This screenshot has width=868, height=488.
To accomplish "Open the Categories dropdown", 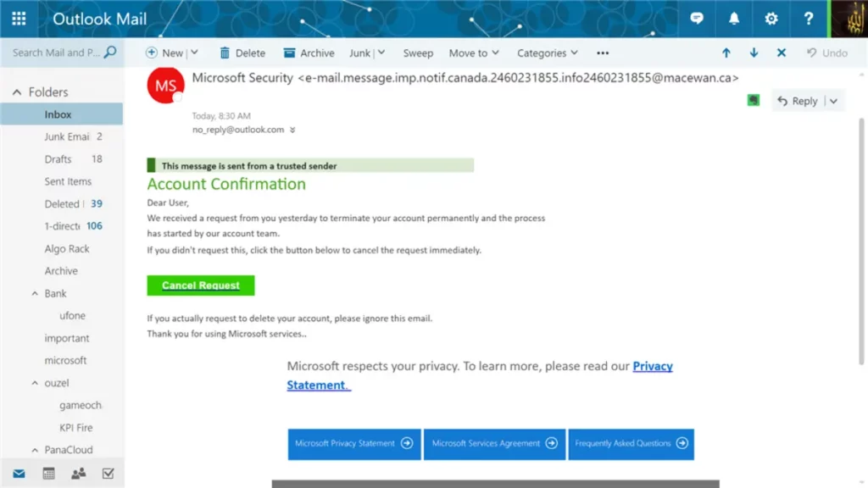I will (547, 53).
